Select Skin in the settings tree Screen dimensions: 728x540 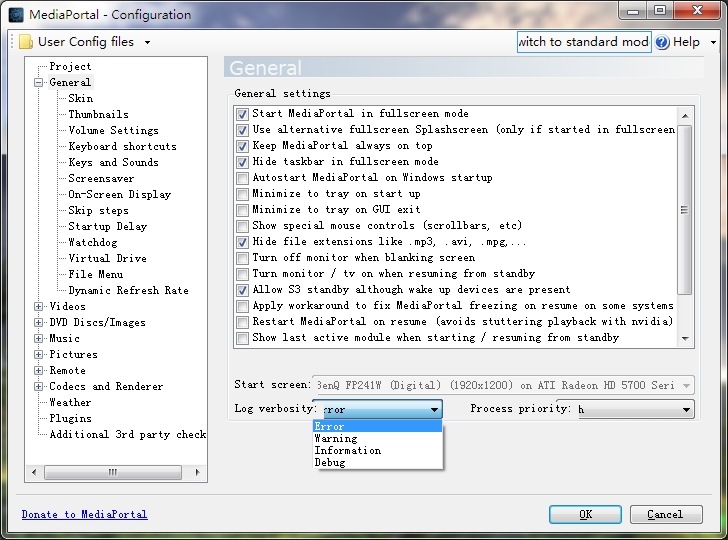tap(80, 98)
